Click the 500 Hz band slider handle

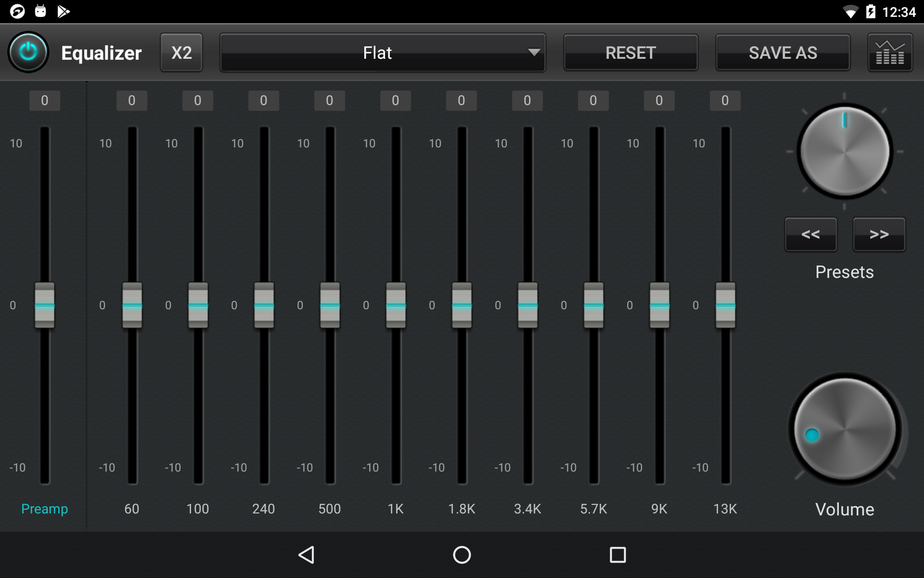(330, 305)
